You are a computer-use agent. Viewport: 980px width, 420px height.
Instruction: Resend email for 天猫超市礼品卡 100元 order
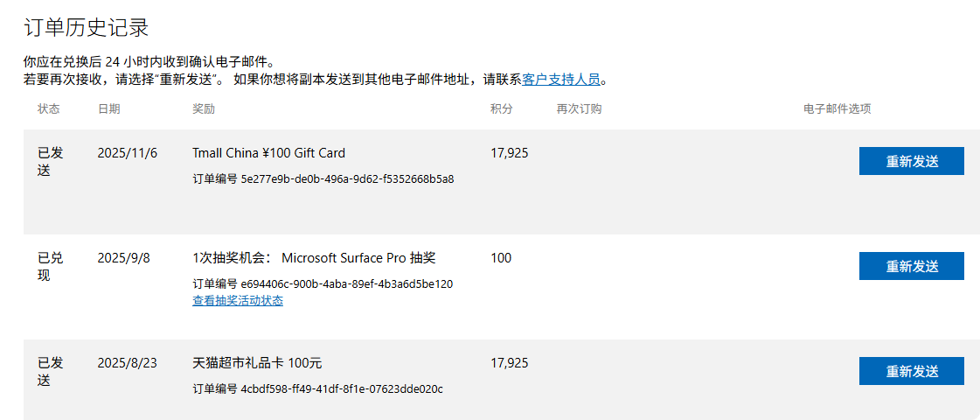click(911, 371)
